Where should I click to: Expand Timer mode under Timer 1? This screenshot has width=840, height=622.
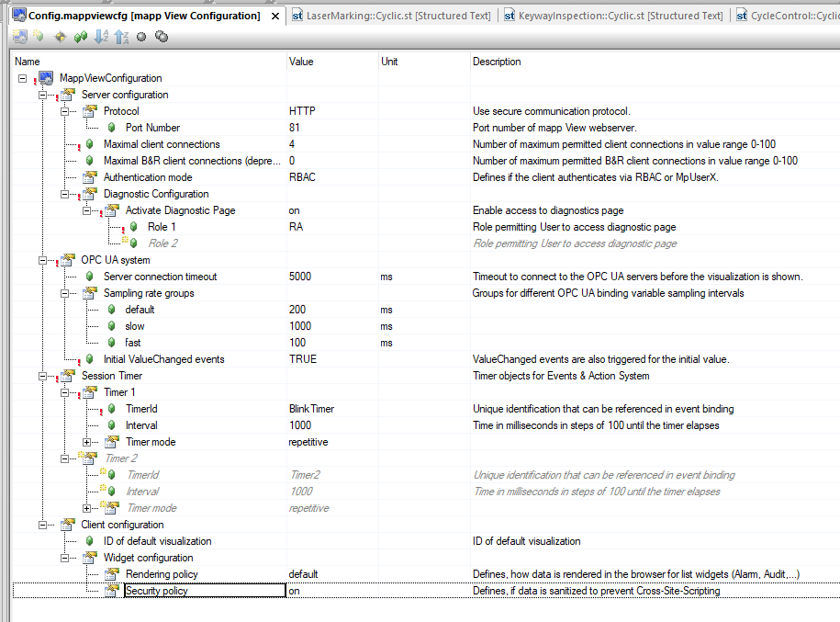87,442
